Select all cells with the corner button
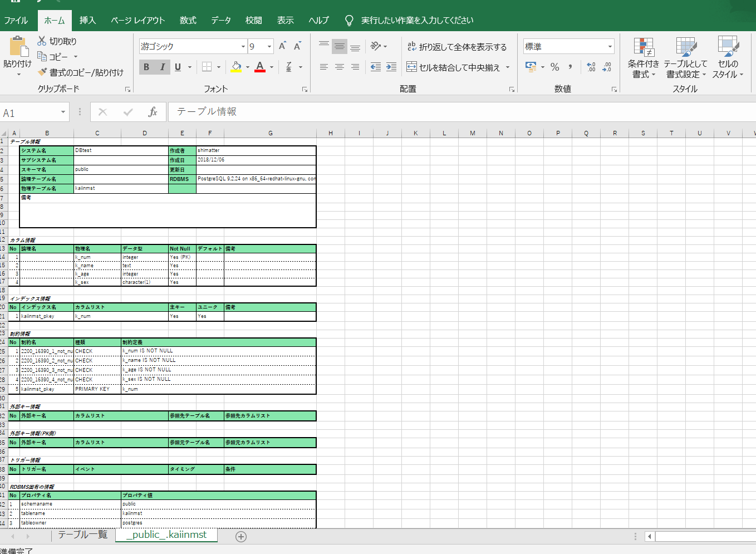 4,133
